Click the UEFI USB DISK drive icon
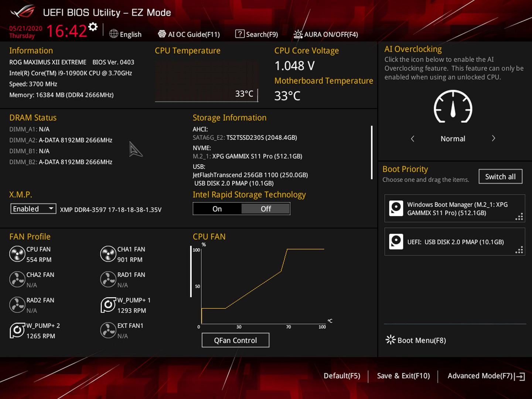Screen dimensions: 532x399 coord(396,242)
